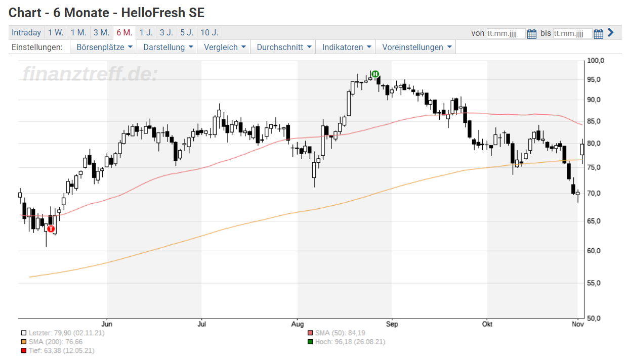Click the 'Tief: 63,38 (12.05.21)' legend text
The image size is (627, 364).
61,350
